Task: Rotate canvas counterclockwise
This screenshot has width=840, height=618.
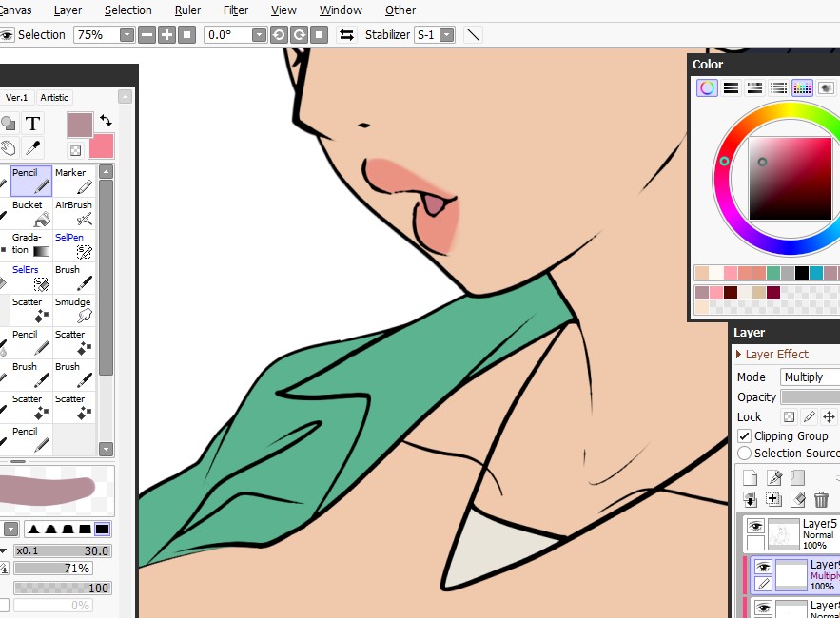Action: [279, 35]
